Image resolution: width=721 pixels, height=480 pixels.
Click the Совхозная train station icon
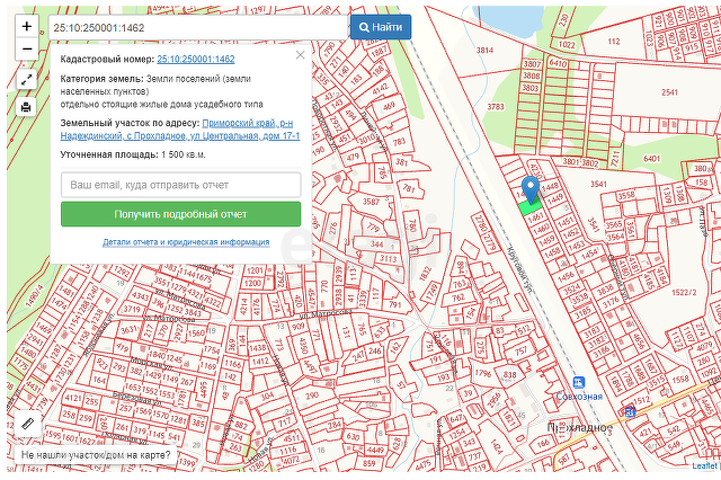[578, 382]
